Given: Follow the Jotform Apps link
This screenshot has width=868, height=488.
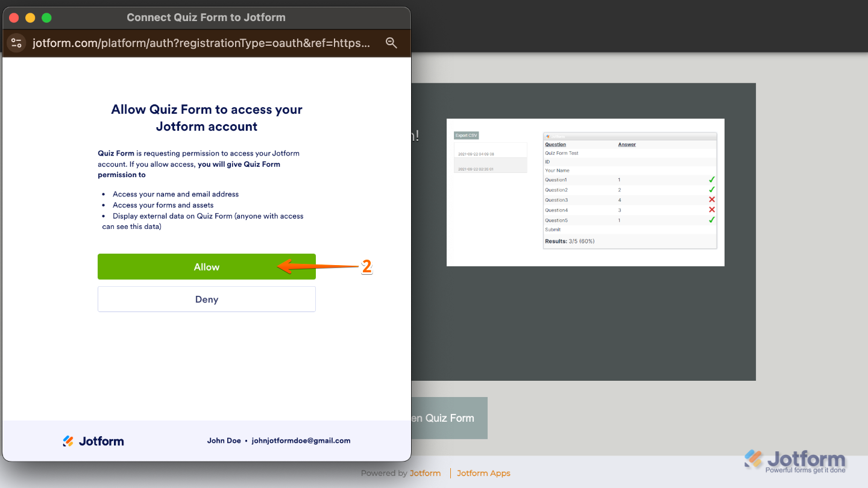Looking at the screenshot, I should coord(483,474).
